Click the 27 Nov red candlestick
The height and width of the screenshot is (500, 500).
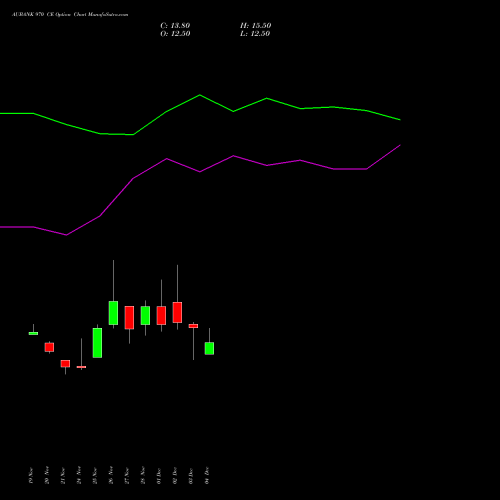click(x=129, y=318)
